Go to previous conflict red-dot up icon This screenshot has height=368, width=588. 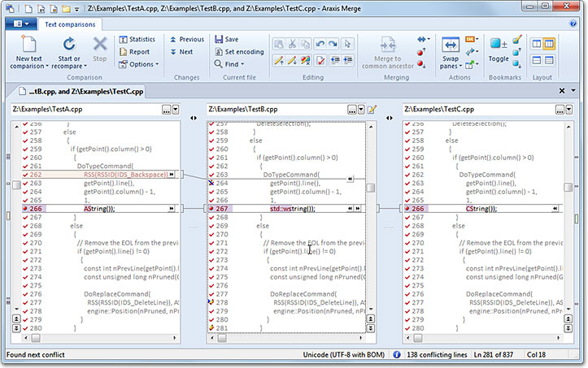(x=421, y=52)
